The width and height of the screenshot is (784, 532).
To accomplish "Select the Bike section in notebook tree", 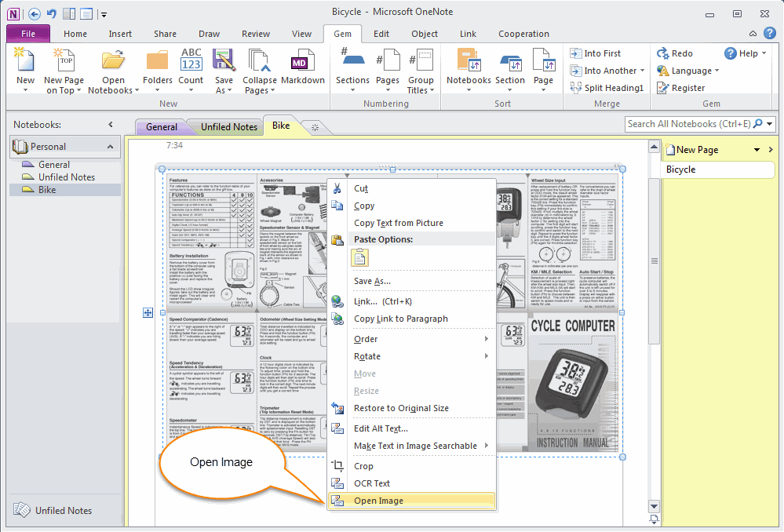I will click(65, 190).
